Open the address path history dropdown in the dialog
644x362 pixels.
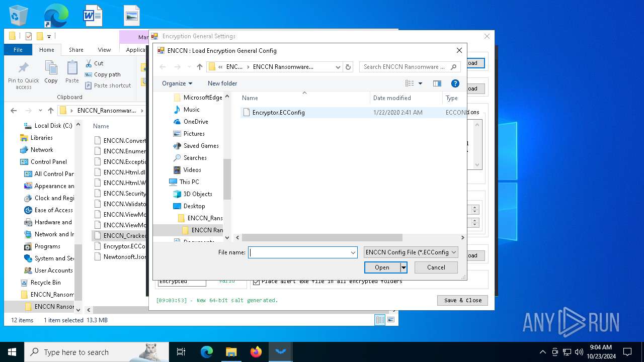point(338,67)
